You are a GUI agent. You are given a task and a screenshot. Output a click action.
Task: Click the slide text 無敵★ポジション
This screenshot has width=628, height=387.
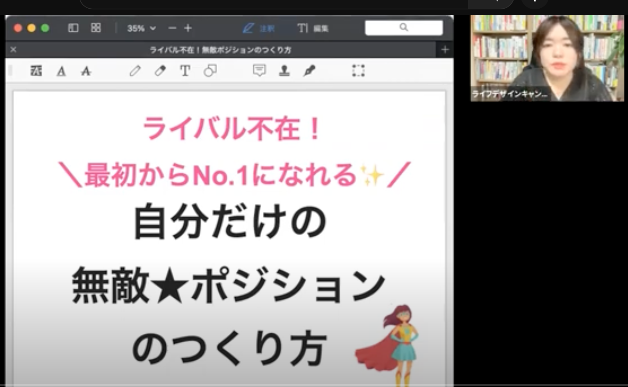pos(228,286)
